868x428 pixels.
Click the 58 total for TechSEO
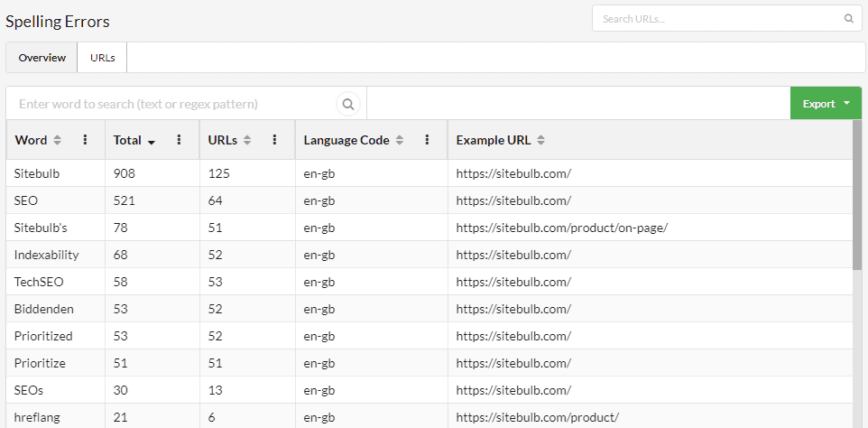(x=120, y=282)
